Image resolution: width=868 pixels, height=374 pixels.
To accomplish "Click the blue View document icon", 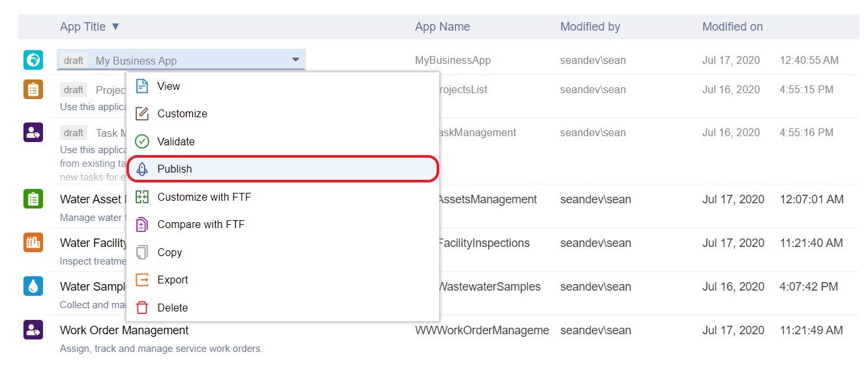I will (142, 86).
